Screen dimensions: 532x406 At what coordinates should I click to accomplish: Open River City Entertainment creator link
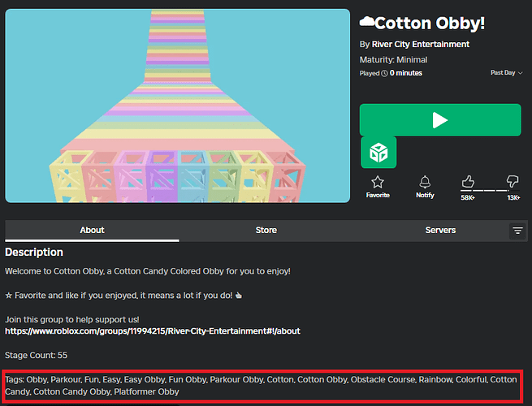click(421, 45)
